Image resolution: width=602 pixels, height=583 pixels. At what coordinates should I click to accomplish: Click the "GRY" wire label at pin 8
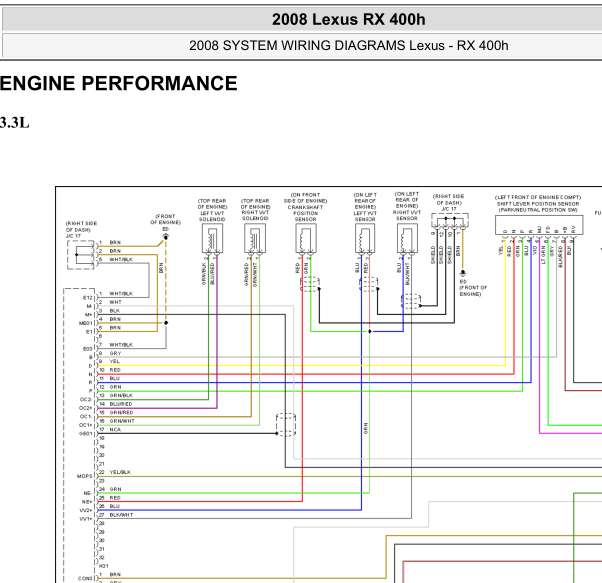(x=115, y=353)
